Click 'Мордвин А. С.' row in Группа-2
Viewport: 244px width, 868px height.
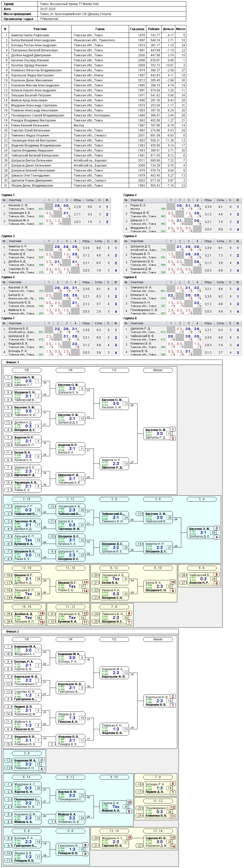pos(182,229)
